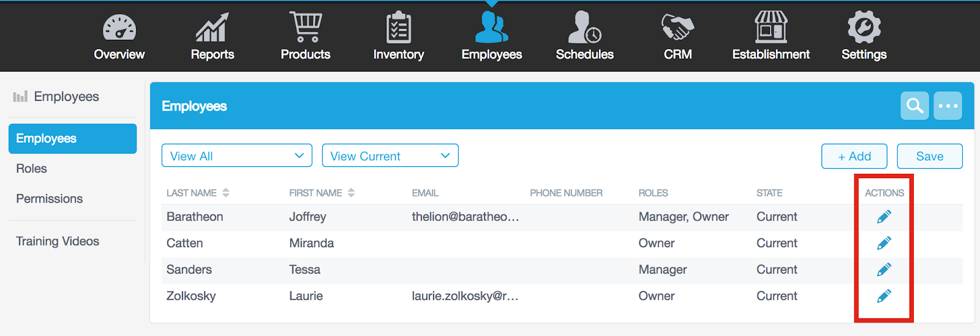This screenshot has width=980, height=336.
Task: Click first name Miranda
Action: [311, 243]
